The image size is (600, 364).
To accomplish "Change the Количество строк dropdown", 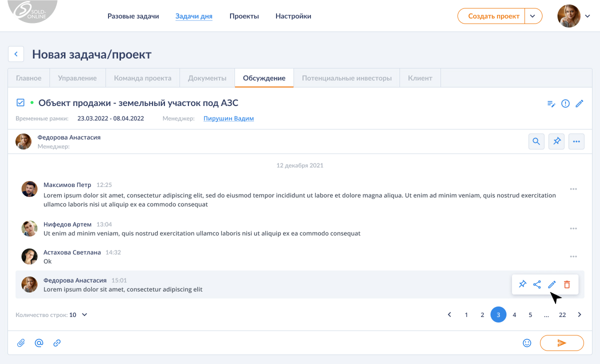I will [78, 315].
